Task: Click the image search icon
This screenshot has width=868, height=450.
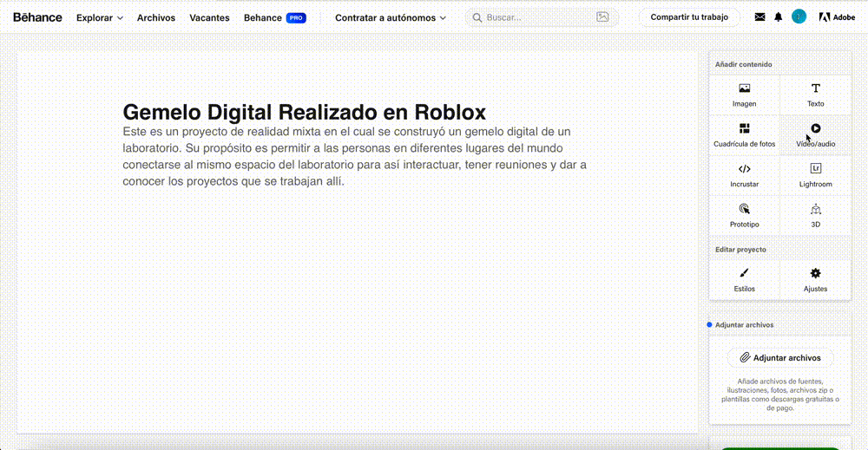Action: (x=602, y=17)
